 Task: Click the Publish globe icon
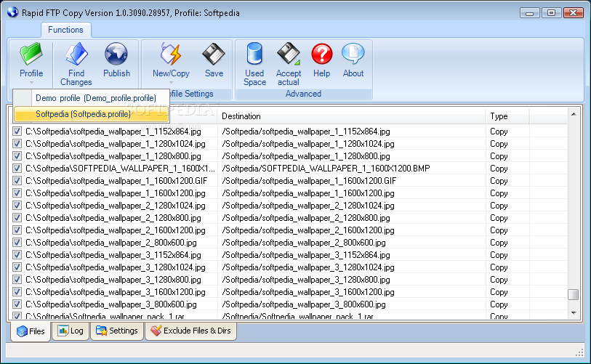(116, 54)
